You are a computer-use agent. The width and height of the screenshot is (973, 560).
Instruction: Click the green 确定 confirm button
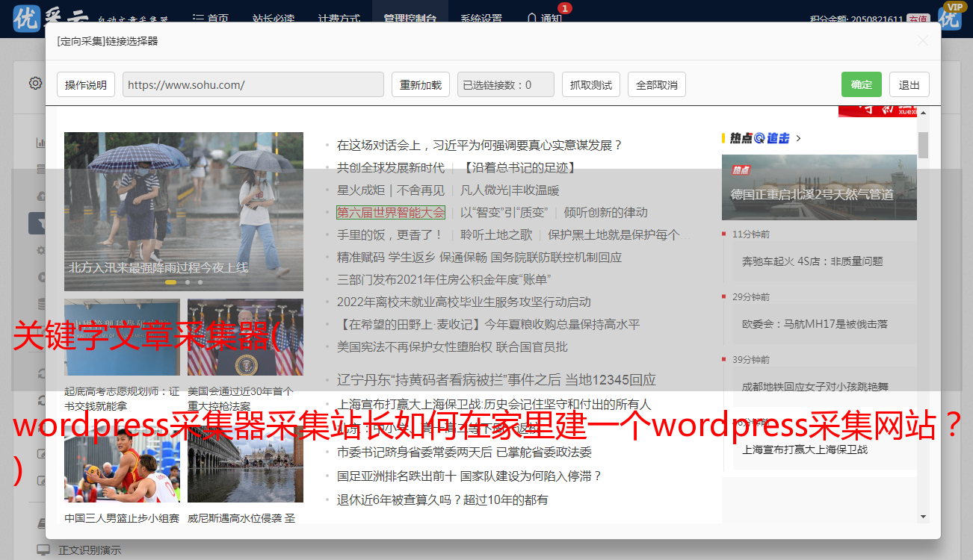tap(861, 84)
